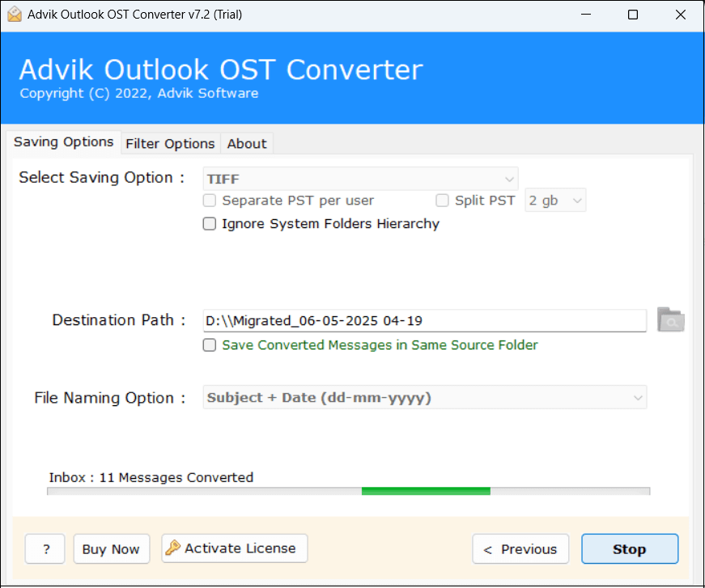Open the Filter Options tab
Image resolution: width=705 pixels, height=588 pixels.
point(170,144)
